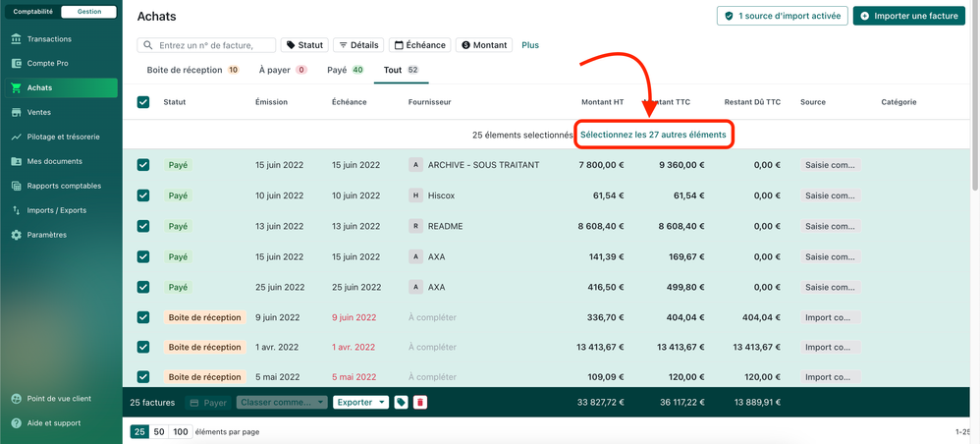The height and width of the screenshot is (444, 980).
Task: Open Aide et support help icon
Action: pyautogui.click(x=16, y=423)
